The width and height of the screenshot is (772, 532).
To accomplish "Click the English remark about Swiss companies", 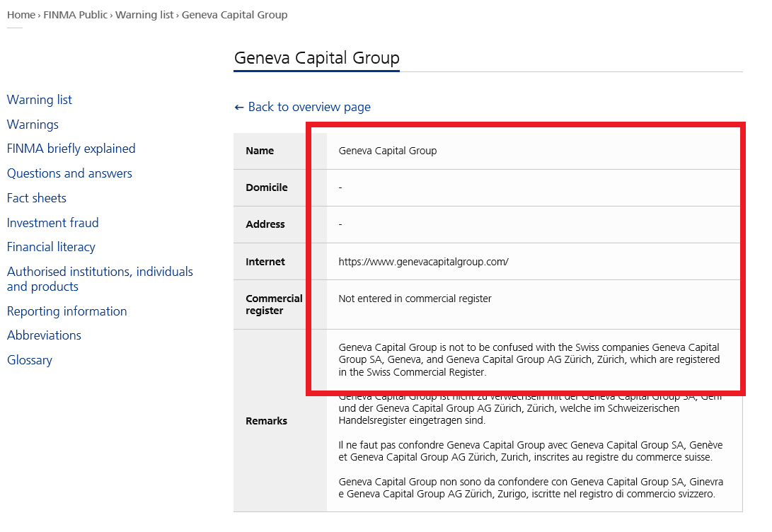I will [529, 360].
